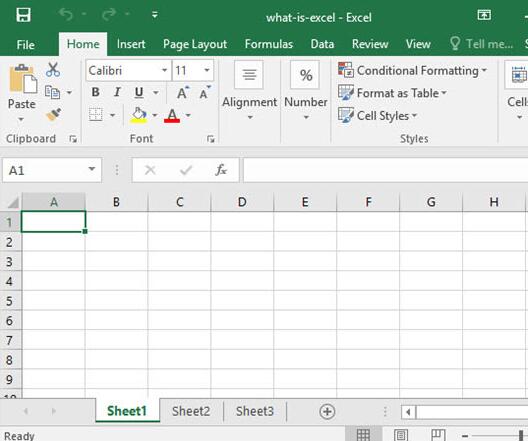Click the Enter checkmark in formula bar
This screenshot has height=441, width=528.
click(x=186, y=170)
